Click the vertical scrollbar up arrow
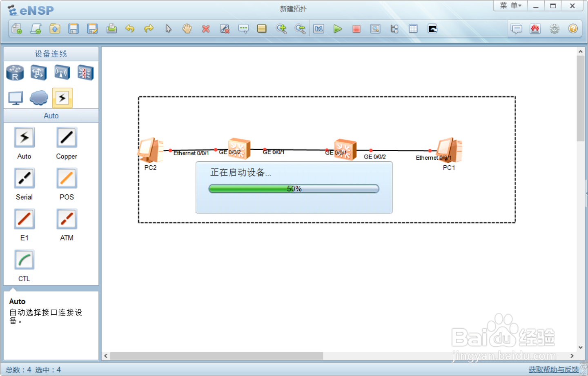The height and width of the screenshot is (376, 588). click(581, 52)
